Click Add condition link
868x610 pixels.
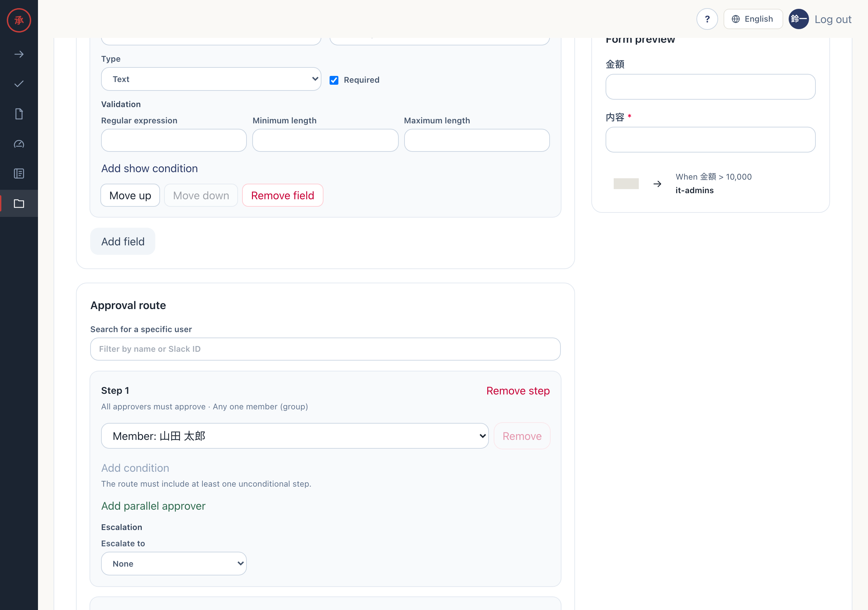coord(135,468)
